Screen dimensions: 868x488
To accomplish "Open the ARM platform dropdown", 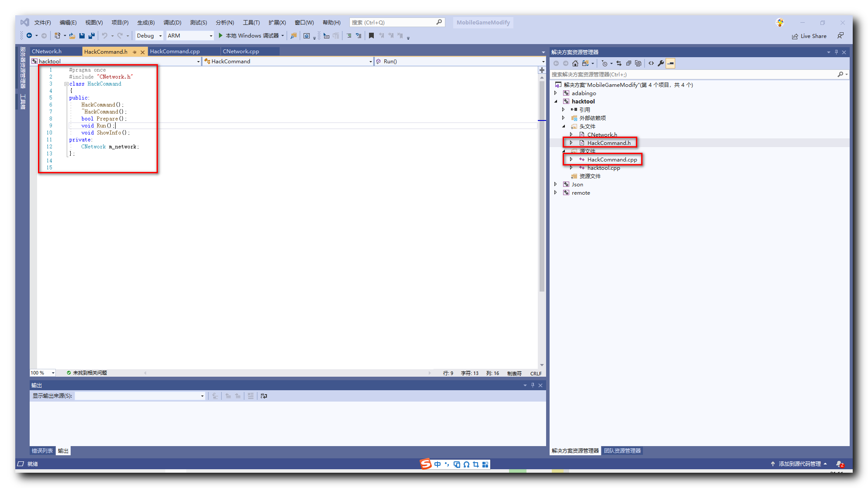I will [190, 36].
